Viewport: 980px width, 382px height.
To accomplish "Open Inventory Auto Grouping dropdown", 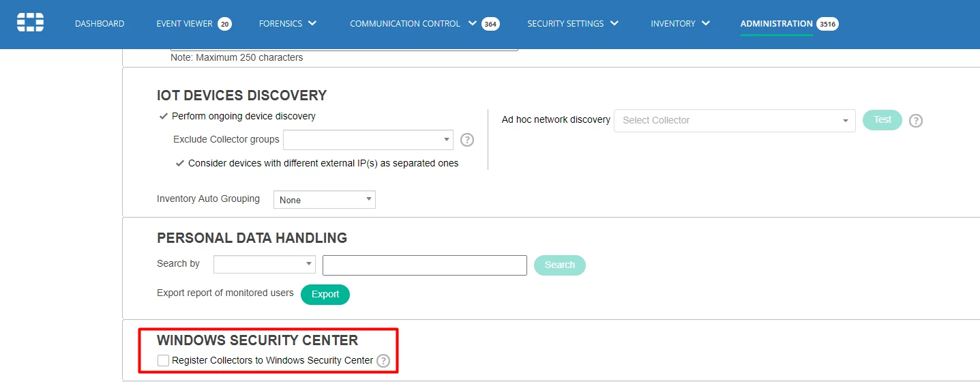I will coord(325,200).
